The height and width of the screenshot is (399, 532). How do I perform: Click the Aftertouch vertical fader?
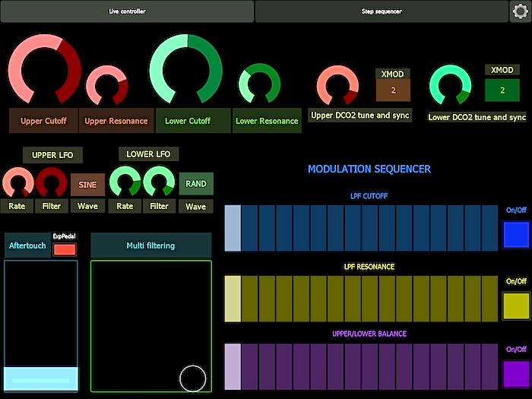tap(41, 326)
